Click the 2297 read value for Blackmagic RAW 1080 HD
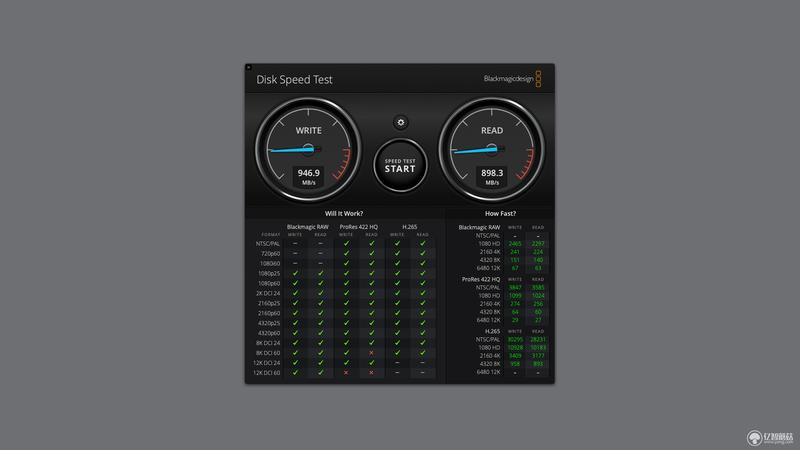The image size is (800, 450). tap(538, 244)
